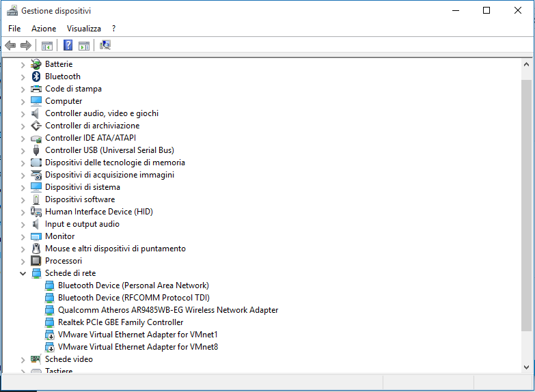This screenshot has width=535, height=392.
Task: Click the Controller USB plug icon
Action: point(36,150)
